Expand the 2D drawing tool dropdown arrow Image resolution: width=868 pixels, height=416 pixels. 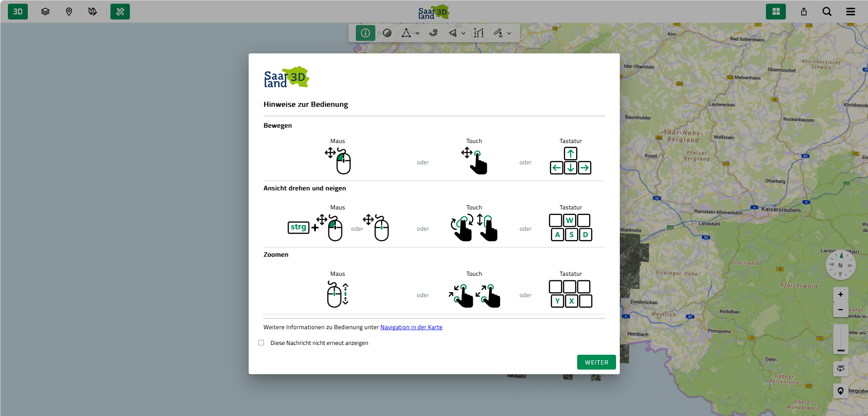509,33
